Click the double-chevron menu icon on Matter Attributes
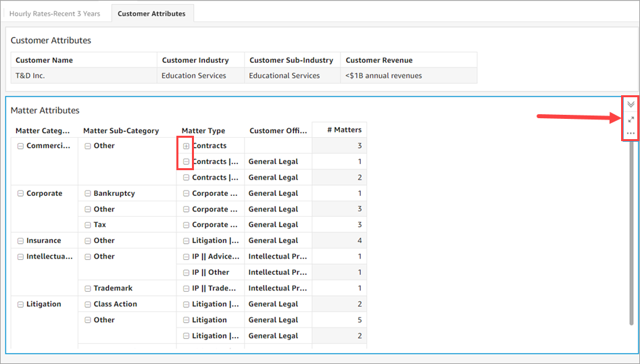This screenshot has height=364, width=640. coord(631,105)
